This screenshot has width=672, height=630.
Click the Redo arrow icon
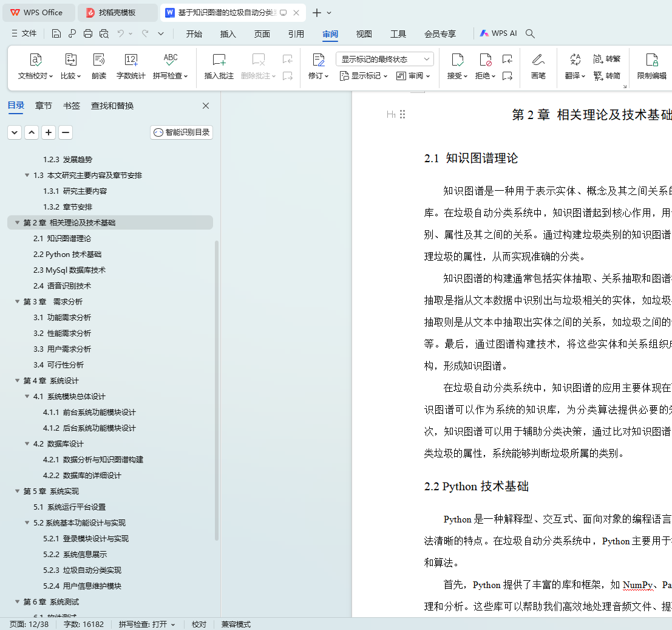pyautogui.click(x=145, y=33)
